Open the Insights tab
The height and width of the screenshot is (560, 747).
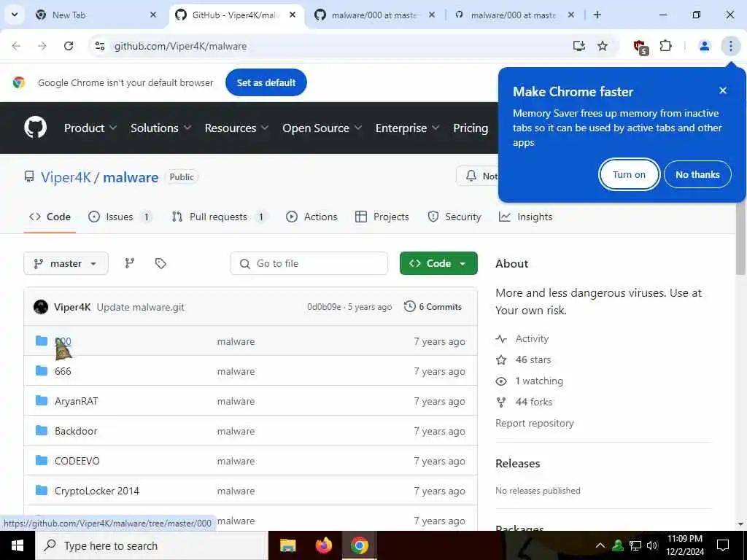(525, 217)
